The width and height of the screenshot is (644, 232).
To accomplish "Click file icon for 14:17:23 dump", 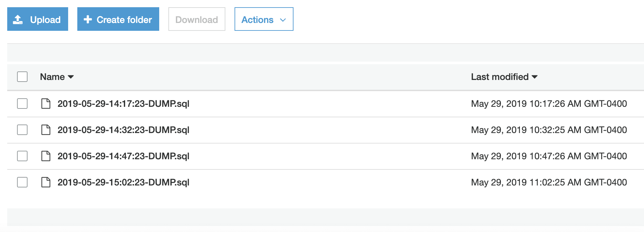I will (x=46, y=104).
